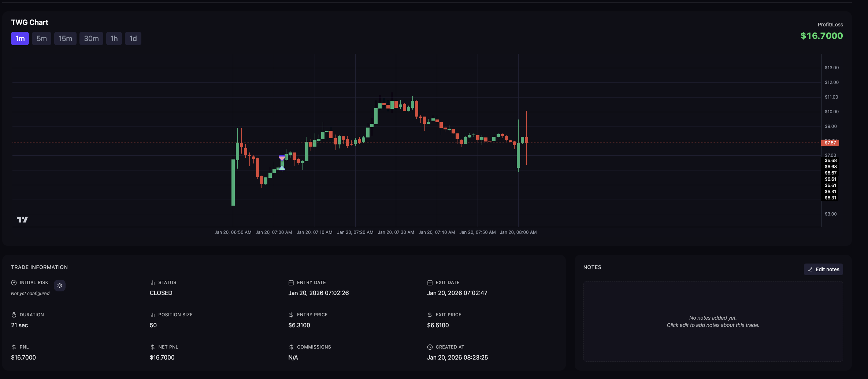This screenshot has width=868, height=379.
Task: Switch to the 1d daily chart
Action: (x=133, y=38)
